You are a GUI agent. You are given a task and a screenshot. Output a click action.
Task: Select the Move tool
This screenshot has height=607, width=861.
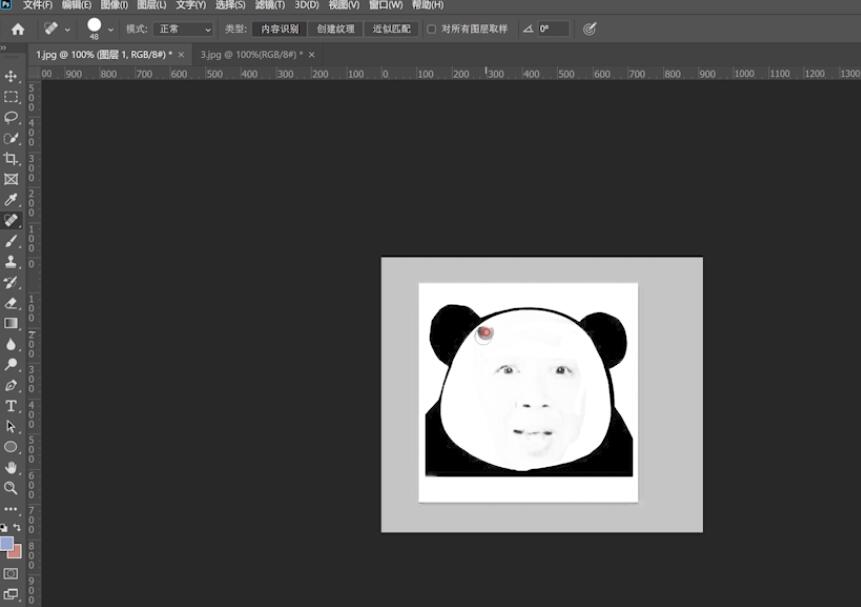point(10,76)
